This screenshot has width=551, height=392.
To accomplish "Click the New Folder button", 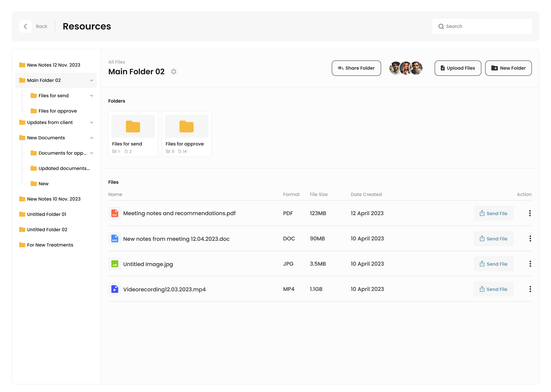I will click(508, 68).
